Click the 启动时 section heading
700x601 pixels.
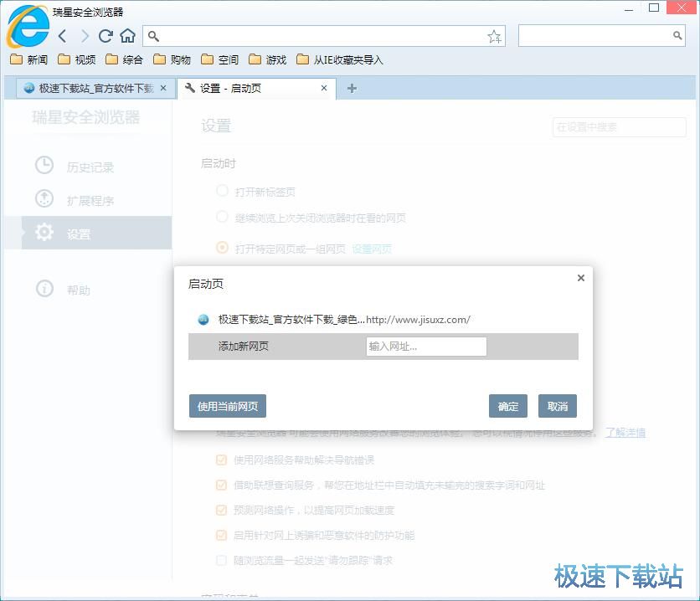219,164
